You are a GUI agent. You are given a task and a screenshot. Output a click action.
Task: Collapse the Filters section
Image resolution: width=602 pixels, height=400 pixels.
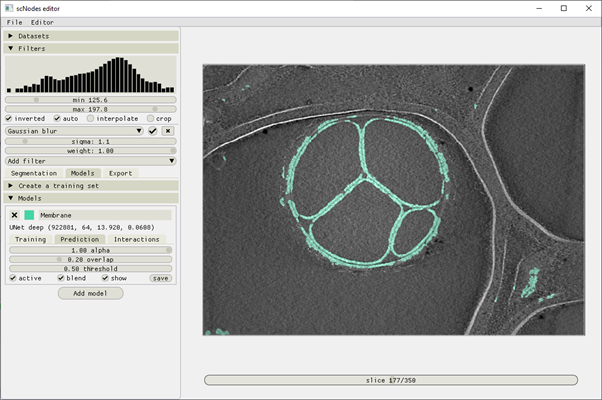(91, 48)
